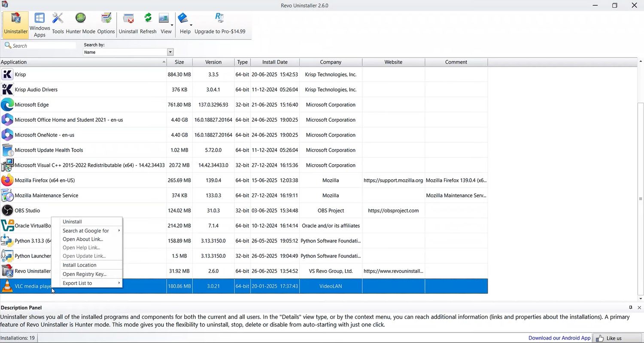The width and height of the screenshot is (644, 343).
Task: Activate Hunter Mode
Action: [81, 24]
